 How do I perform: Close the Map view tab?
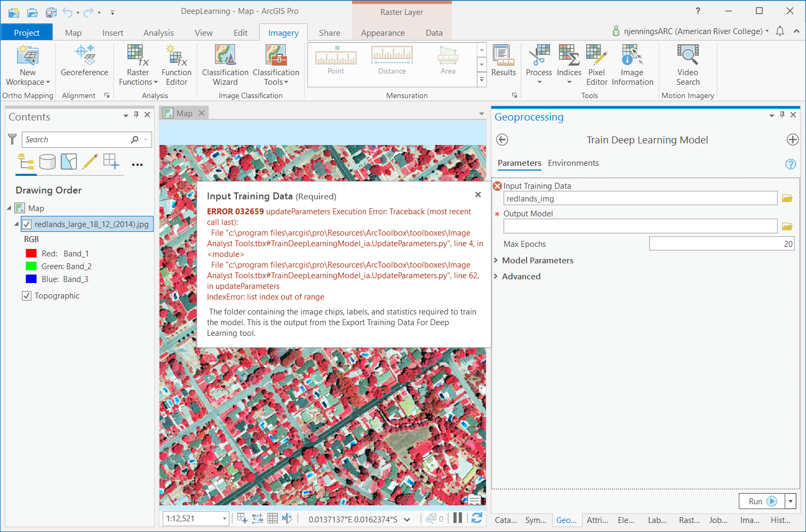[202, 113]
